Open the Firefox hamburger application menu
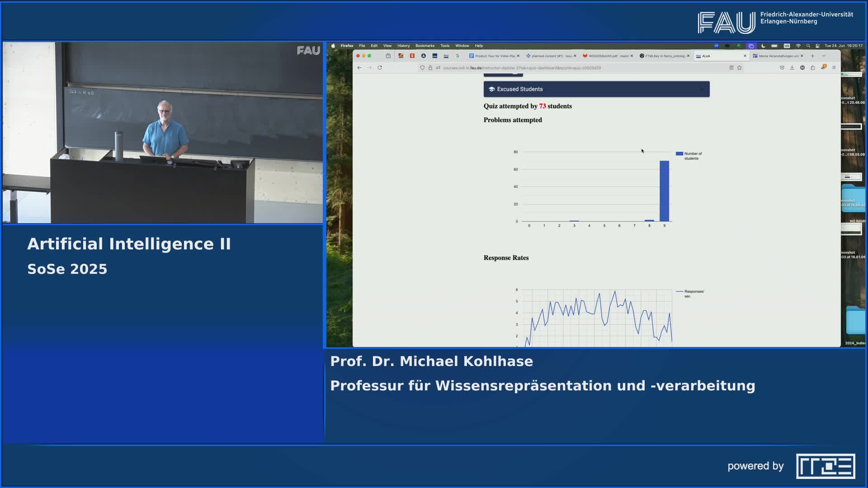Viewport: 868px width, 488px height. click(834, 68)
